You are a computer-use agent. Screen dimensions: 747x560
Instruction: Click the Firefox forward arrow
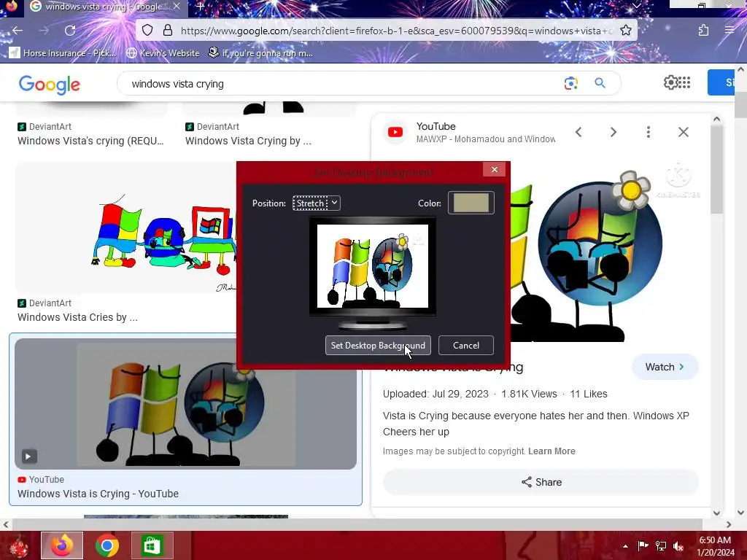[44, 31]
